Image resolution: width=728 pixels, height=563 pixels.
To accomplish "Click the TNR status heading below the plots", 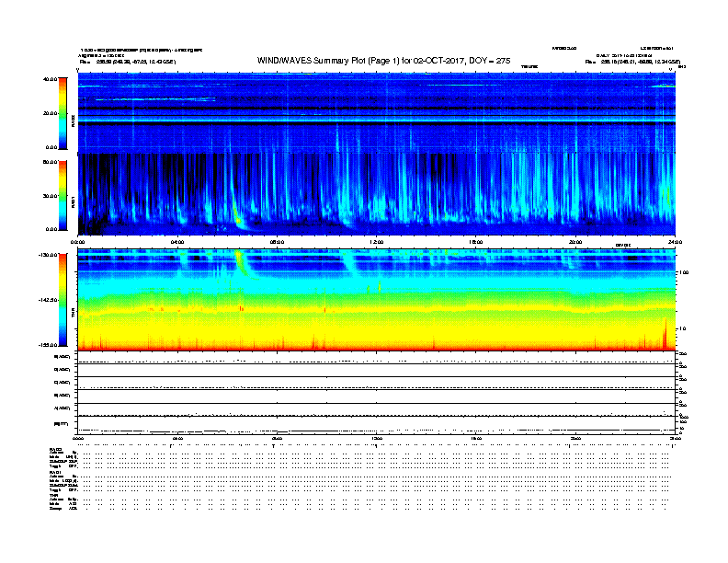I will click(53, 495).
